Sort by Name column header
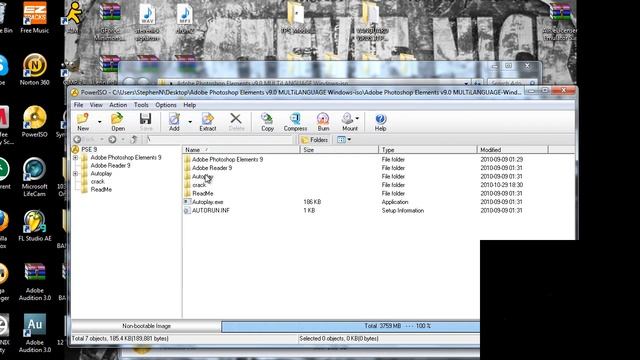 tap(241, 150)
